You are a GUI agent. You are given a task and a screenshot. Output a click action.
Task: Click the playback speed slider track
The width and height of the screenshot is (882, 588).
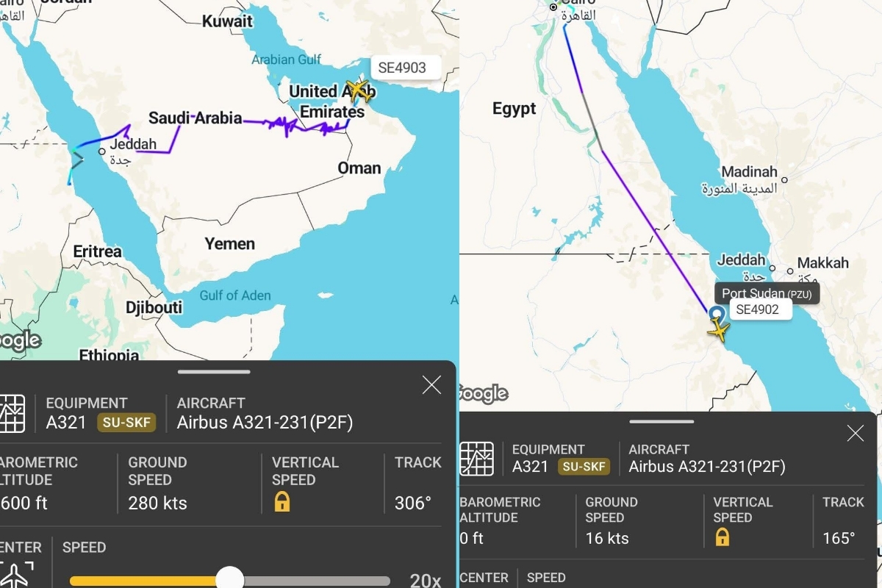tap(230, 581)
